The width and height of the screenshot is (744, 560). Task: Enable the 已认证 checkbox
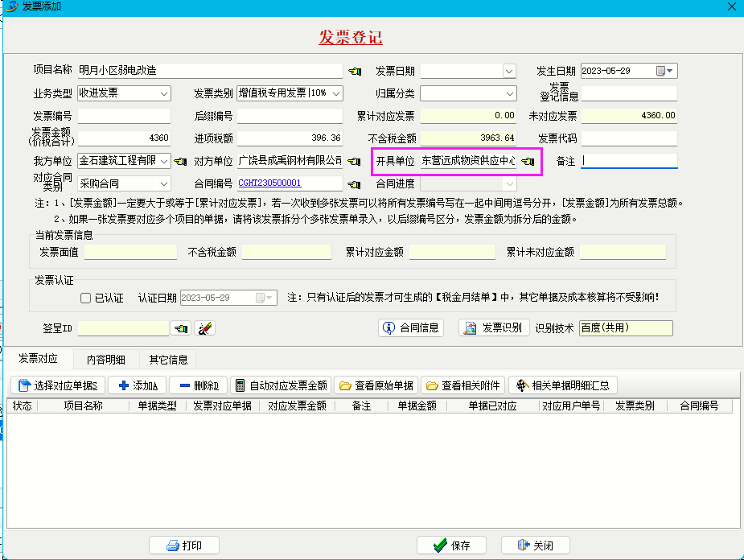86,298
